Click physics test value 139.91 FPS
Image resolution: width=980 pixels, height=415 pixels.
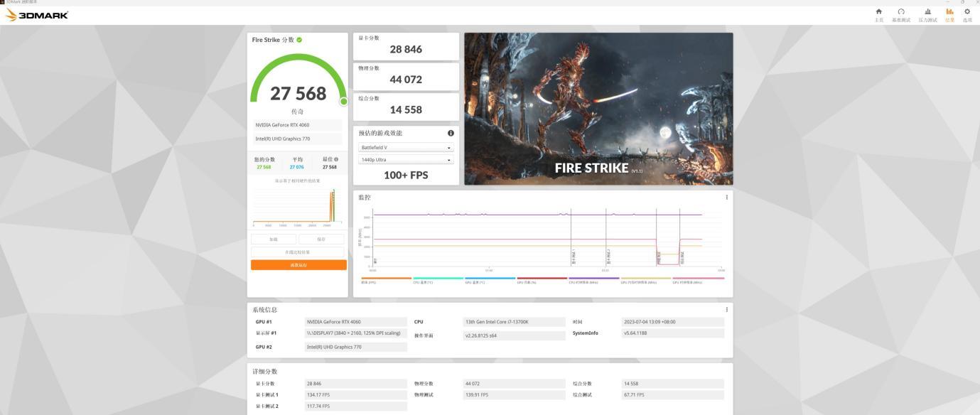(x=515, y=395)
